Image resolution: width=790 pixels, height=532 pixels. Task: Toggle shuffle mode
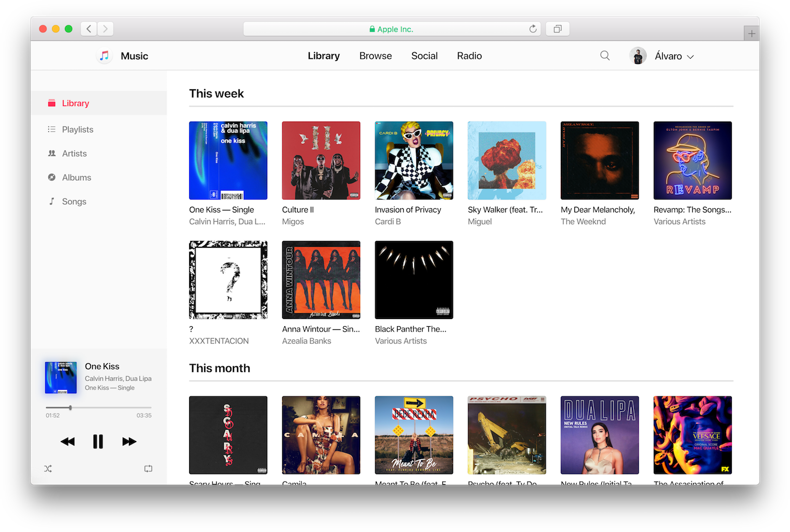click(x=48, y=469)
